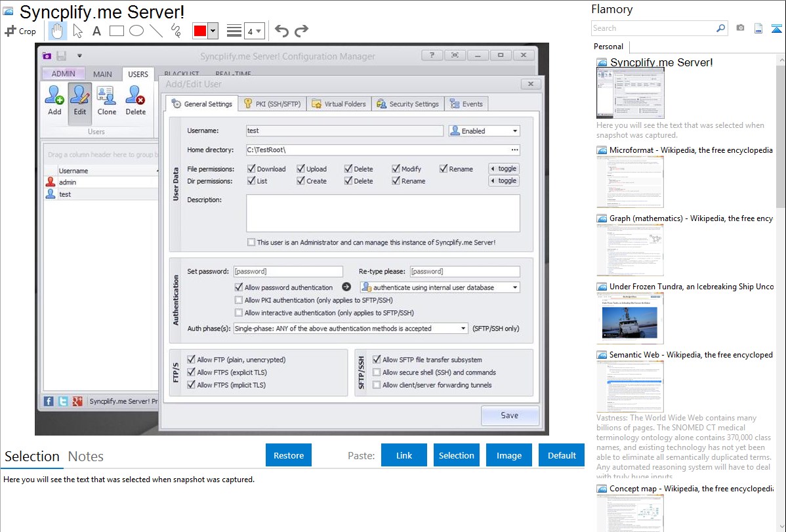
Task: Switch to Virtual Folders tab
Action: coord(339,104)
